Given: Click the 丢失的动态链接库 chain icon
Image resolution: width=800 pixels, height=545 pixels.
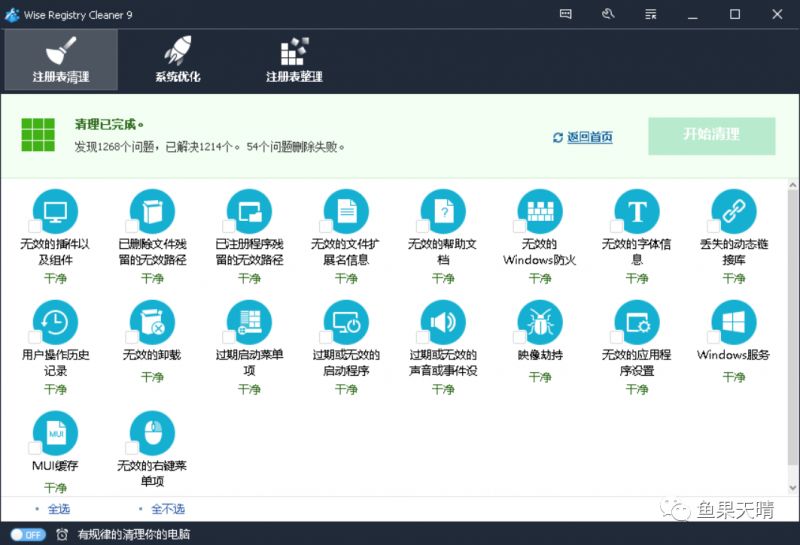Looking at the screenshot, I should coord(734,212).
